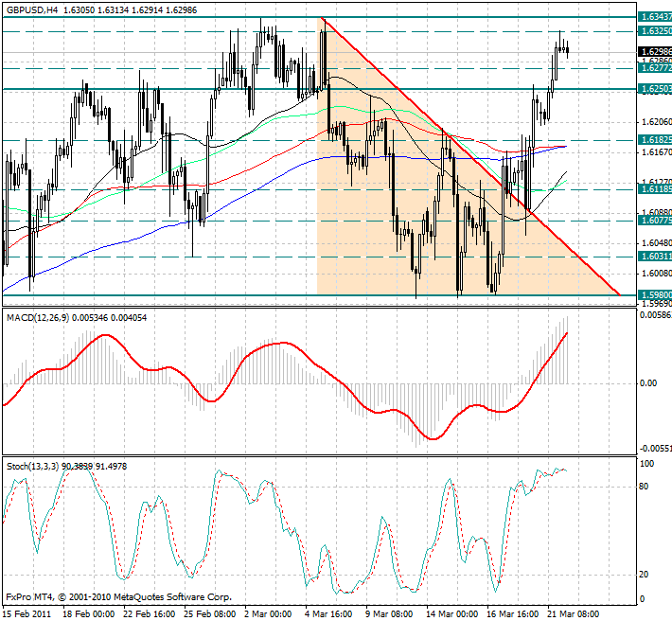Click the 1.59690 price axis value

(656, 304)
